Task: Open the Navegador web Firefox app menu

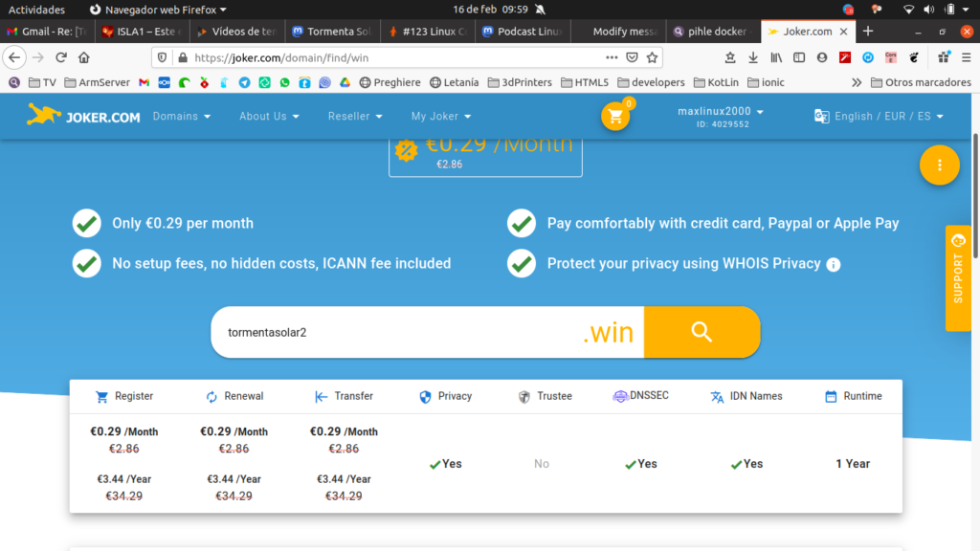Action: [158, 10]
